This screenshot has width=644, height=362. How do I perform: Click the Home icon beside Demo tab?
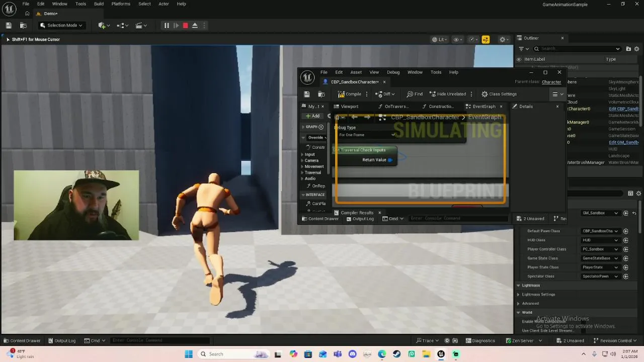pyautogui.click(x=27, y=14)
